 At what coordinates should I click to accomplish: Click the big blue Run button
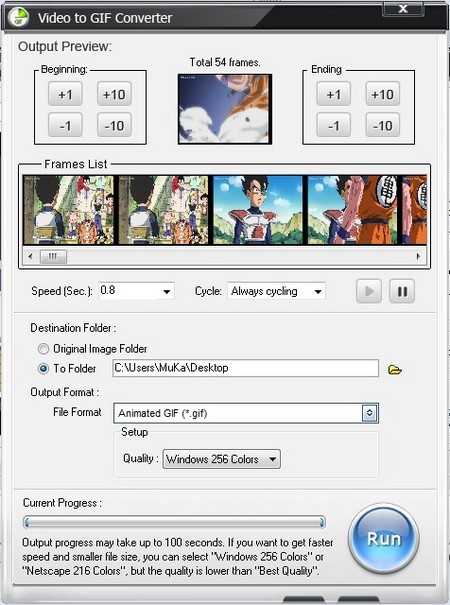click(384, 538)
